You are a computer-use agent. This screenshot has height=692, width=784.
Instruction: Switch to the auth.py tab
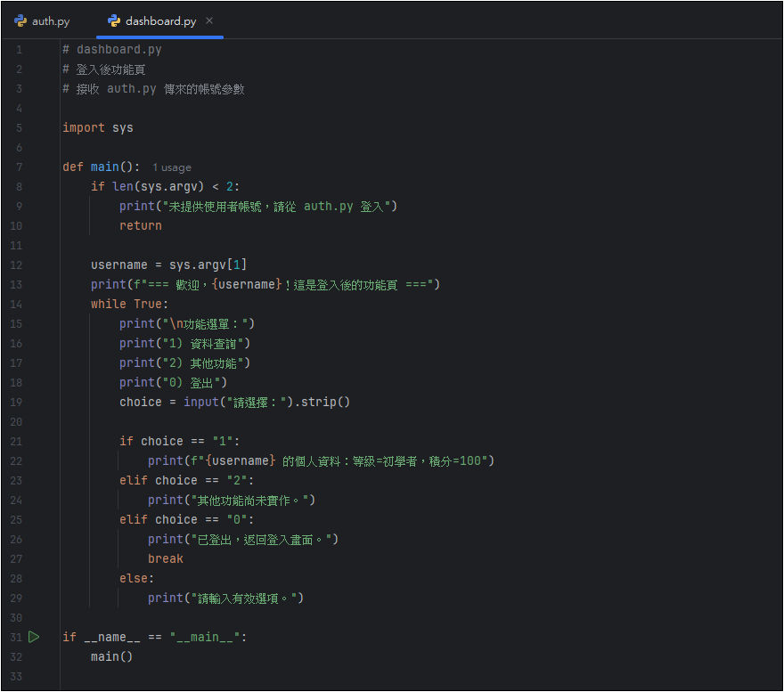click(51, 20)
